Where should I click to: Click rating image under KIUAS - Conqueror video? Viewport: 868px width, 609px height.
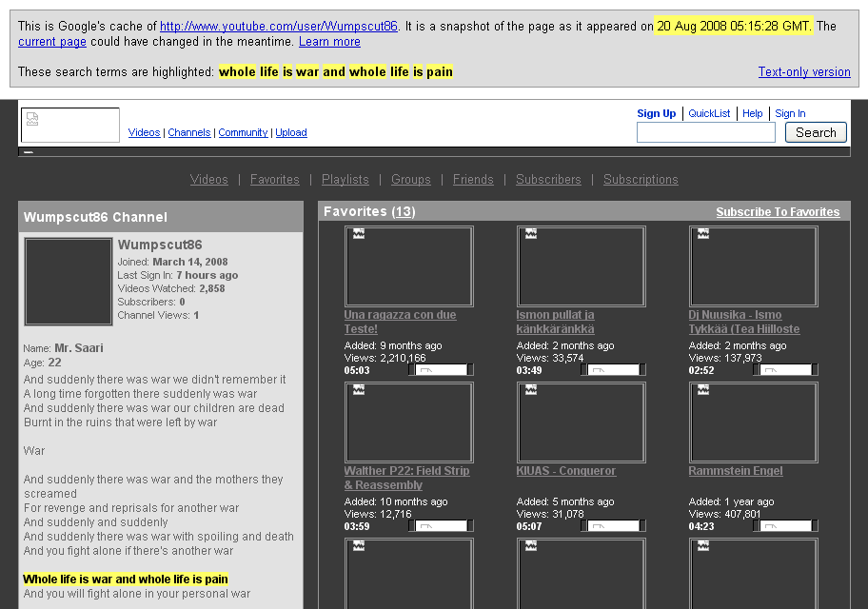(x=613, y=526)
